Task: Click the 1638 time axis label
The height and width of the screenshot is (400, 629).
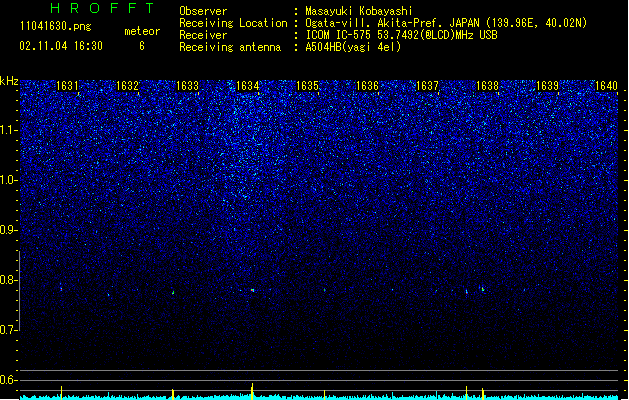Action: point(487,86)
